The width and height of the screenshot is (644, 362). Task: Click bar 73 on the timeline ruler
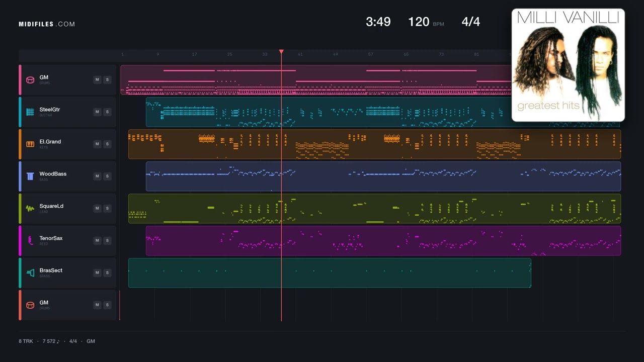point(441,54)
